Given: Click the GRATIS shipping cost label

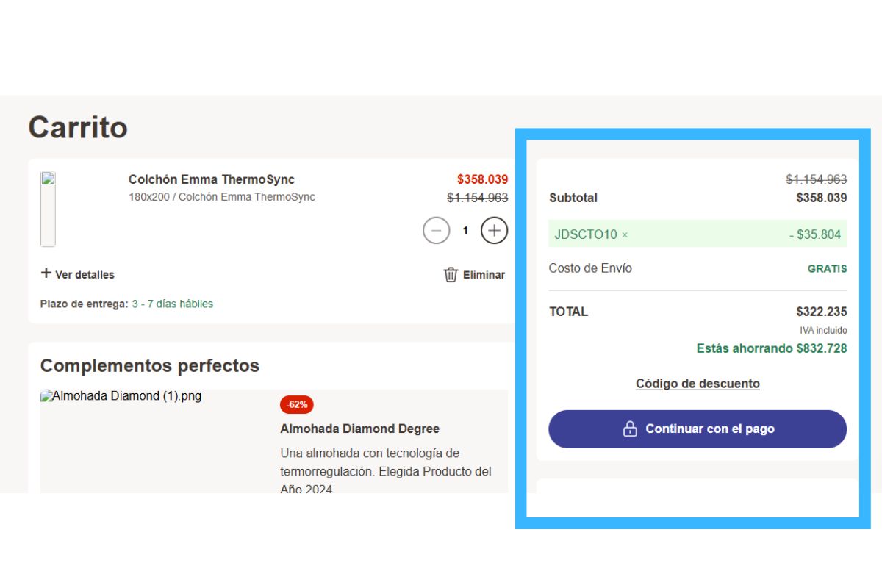Looking at the screenshot, I should pyautogui.click(x=827, y=269).
